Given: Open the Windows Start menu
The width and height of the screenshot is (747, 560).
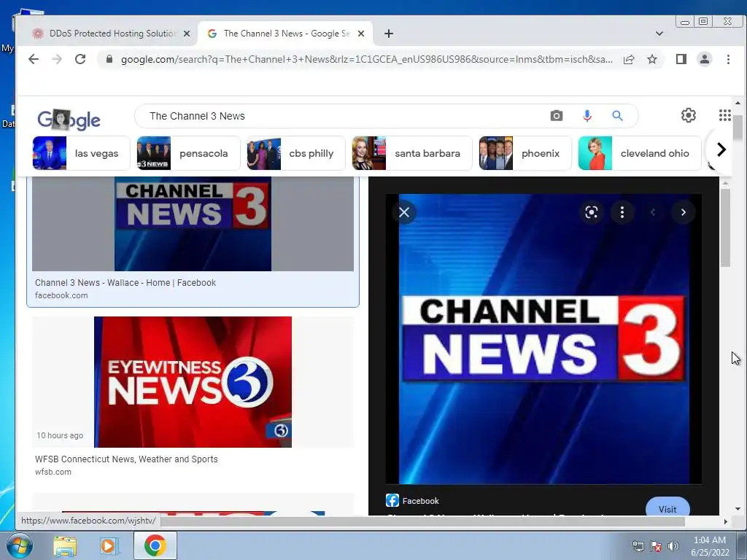Looking at the screenshot, I should click(x=18, y=545).
